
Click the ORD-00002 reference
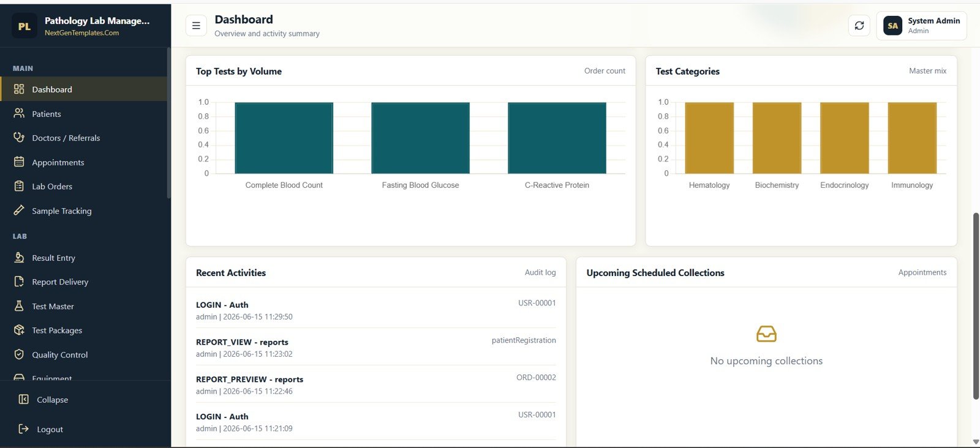(536, 378)
